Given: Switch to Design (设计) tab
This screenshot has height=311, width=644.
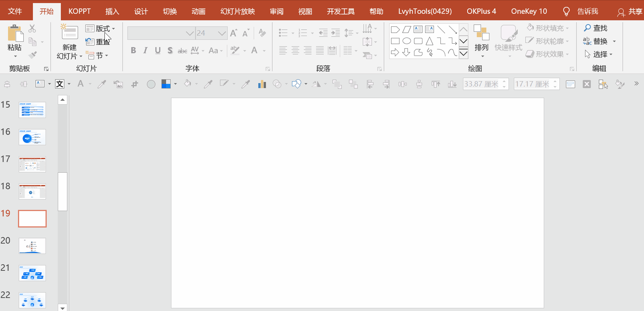Looking at the screenshot, I should [x=141, y=11].
